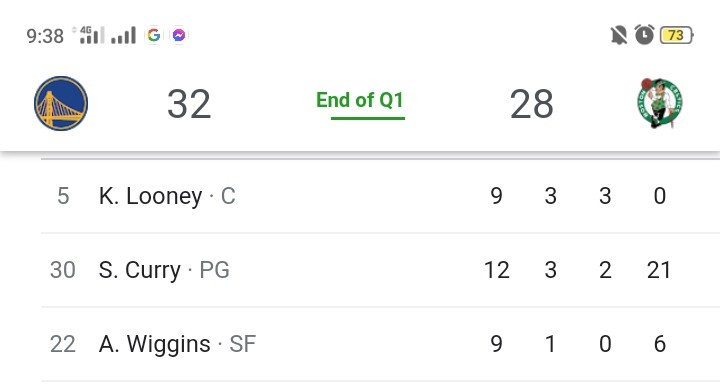Screen dimensions: 720x388
Task: Tap the Messenger notification icon
Action: click(x=179, y=35)
